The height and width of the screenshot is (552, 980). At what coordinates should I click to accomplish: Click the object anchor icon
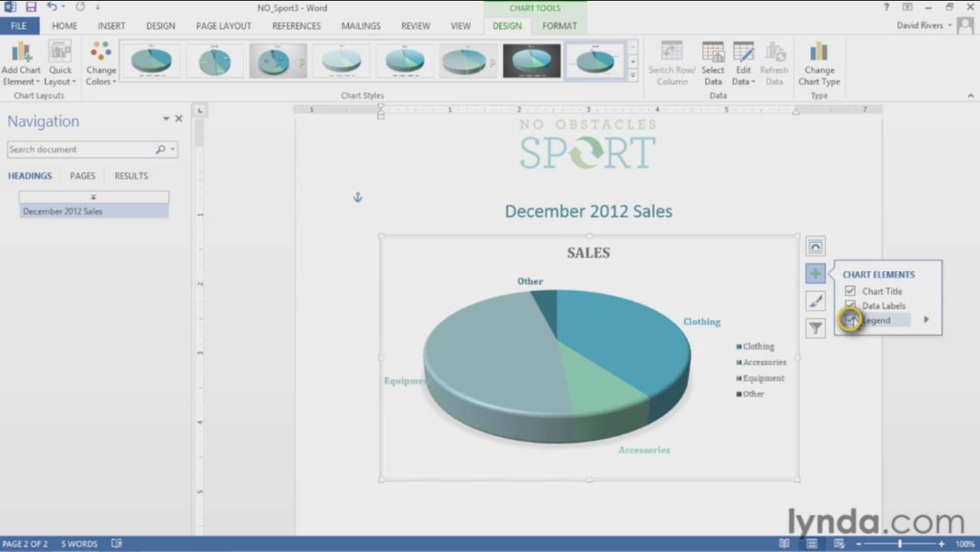[x=357, y=198]
